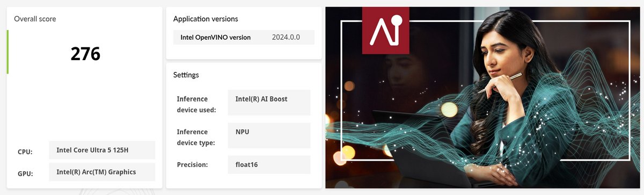The height and width of the screenshot is (195, 644).
Task: Click the Precision label
Action: point(192,165)
